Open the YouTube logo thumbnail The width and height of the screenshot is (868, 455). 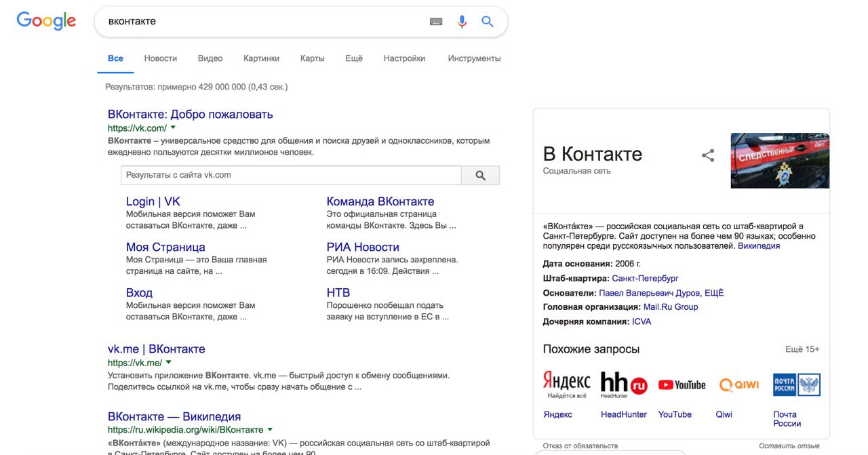coord(682,384)
